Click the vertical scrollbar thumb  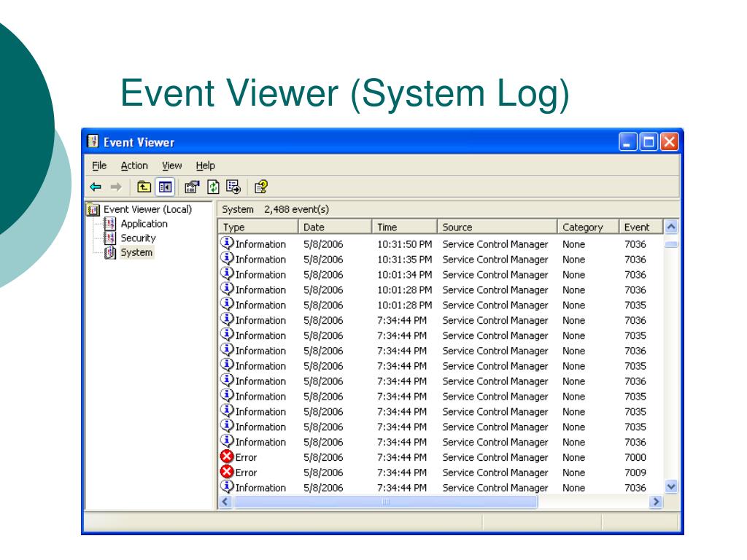coord(671,244)
